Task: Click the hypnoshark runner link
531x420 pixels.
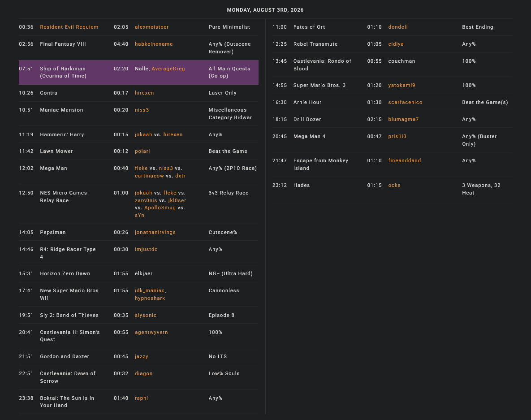Action: (x=150, y=298)
